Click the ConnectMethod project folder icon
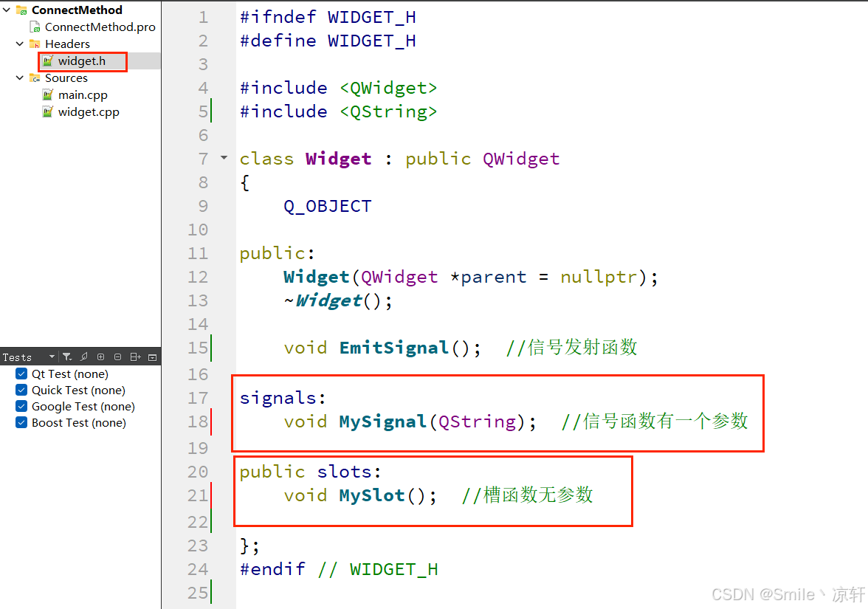 [21, 10]
